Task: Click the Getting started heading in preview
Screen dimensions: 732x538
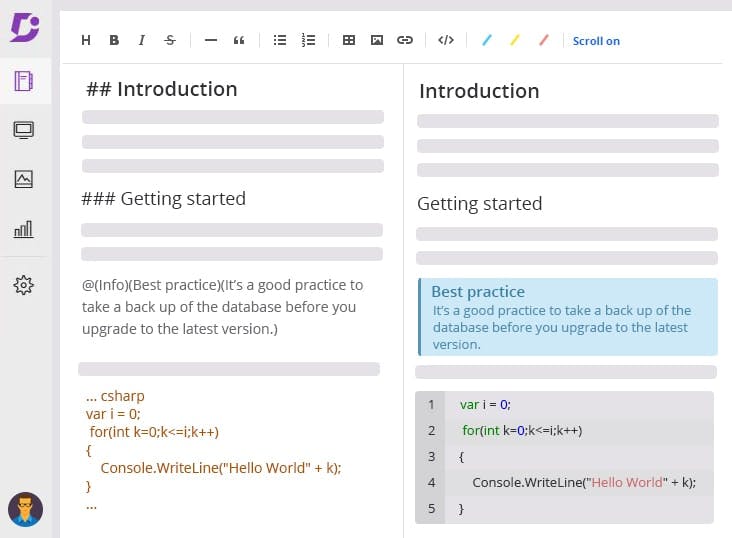Action: pyautogui.click(x=479, y=204)
